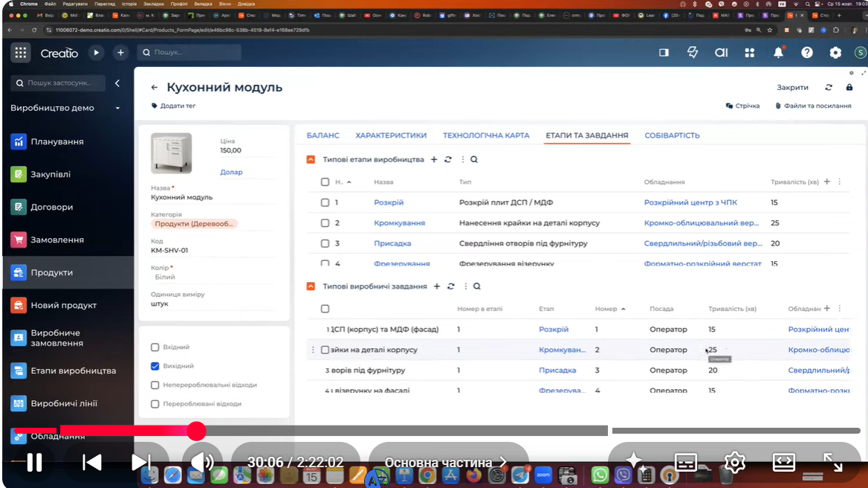
Task: Search within Типові виробничі завдання list
Action: click(x=476, y=286)
